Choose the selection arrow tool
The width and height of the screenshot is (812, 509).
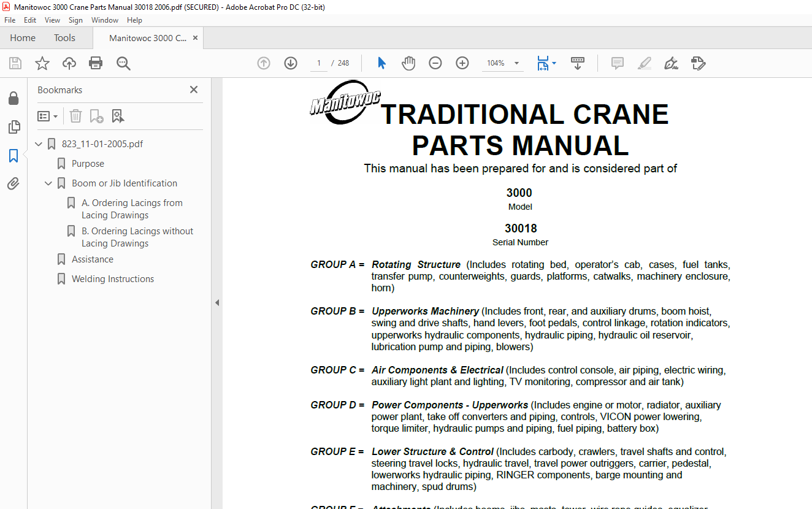pyautogui.click(x=381, y=63)
